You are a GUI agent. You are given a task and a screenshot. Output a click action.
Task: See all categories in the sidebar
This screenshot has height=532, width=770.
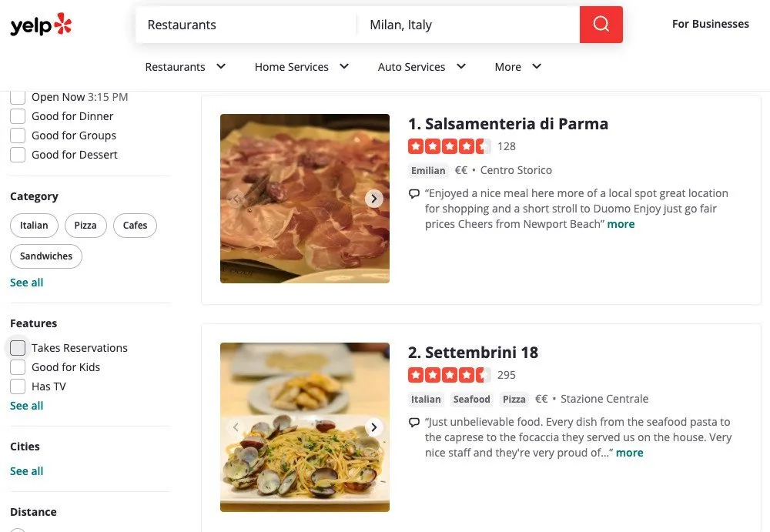[26, 282]
